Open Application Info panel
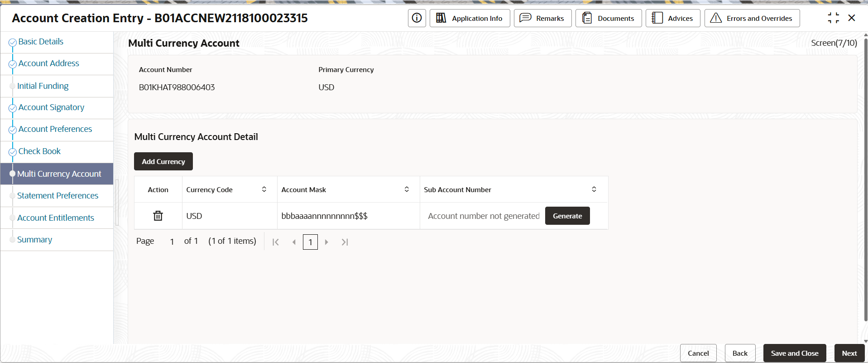The height and width of the screenshot is (363, 868). click(470, 18)
